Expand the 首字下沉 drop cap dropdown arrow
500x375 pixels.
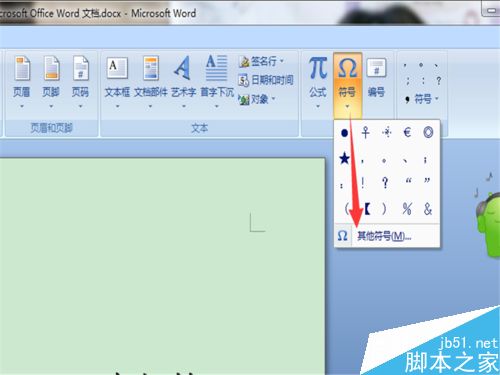217,107
